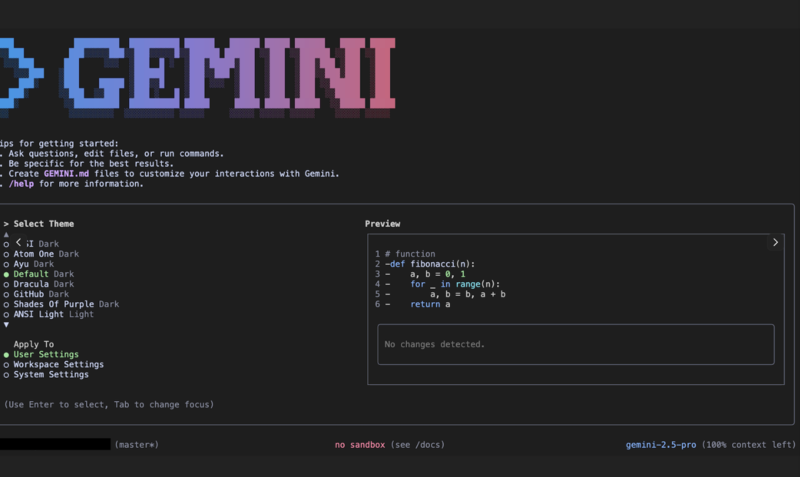Click the scroll-down triangle below theme list
This screenshot has height=477, width=800.
tap(6, 324)
